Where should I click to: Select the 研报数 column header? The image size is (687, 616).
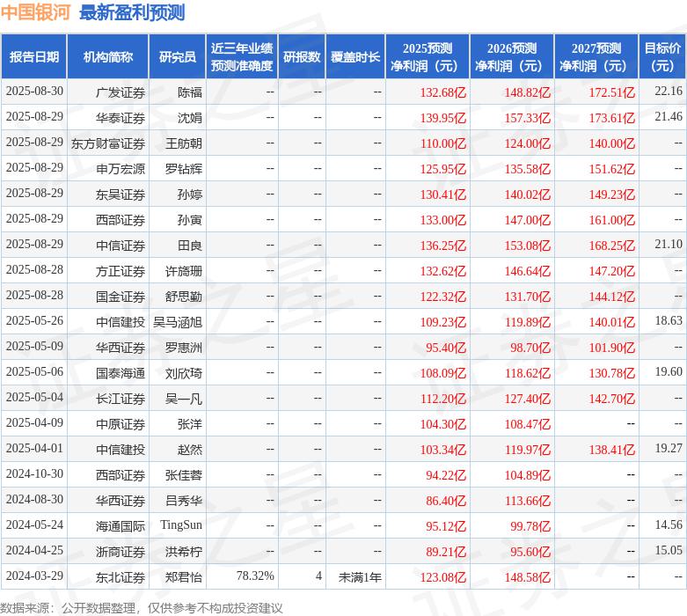pyautogui.click(x=302, y=57)
